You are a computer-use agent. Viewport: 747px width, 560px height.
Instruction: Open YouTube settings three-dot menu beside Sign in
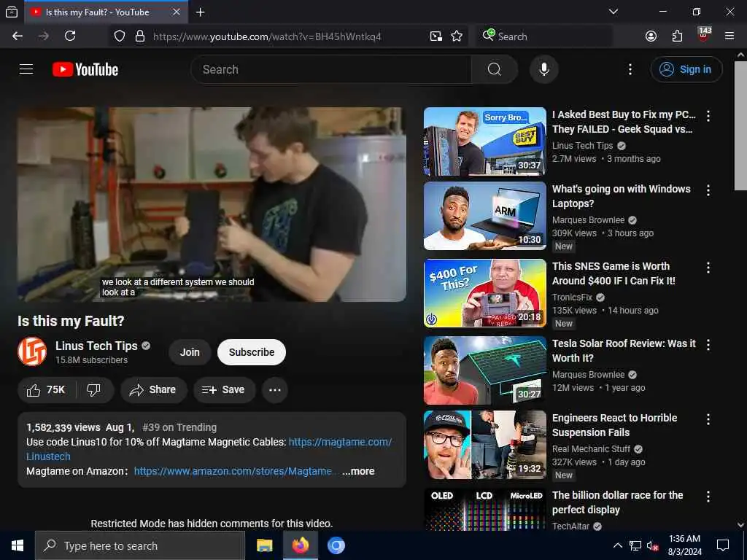coord(630,69)
